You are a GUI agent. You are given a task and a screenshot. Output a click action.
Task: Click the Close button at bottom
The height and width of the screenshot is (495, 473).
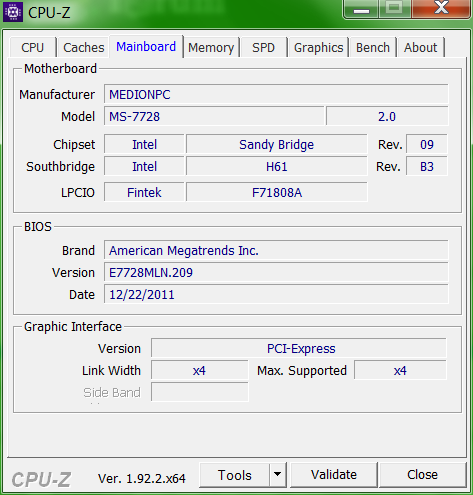click(x=422, y=475)
